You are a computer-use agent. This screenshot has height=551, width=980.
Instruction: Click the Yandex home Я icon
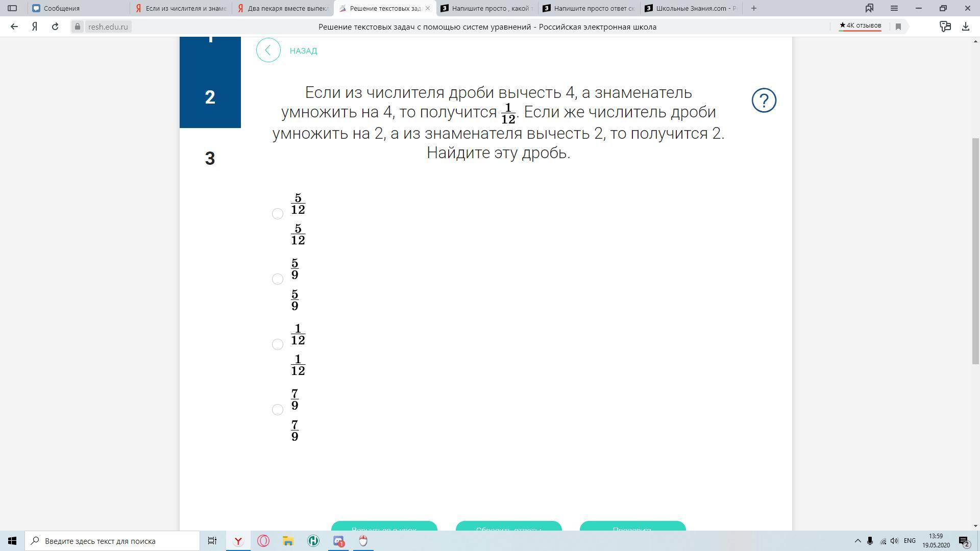[x=35, y=27]
